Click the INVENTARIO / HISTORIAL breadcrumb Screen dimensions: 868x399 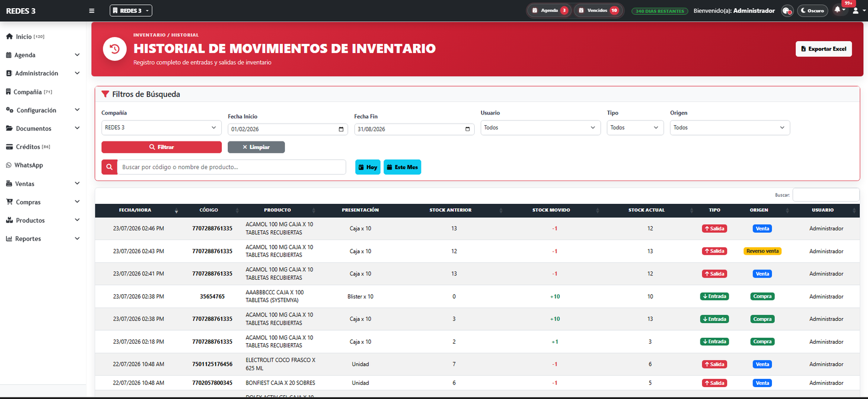pos(166,35)
